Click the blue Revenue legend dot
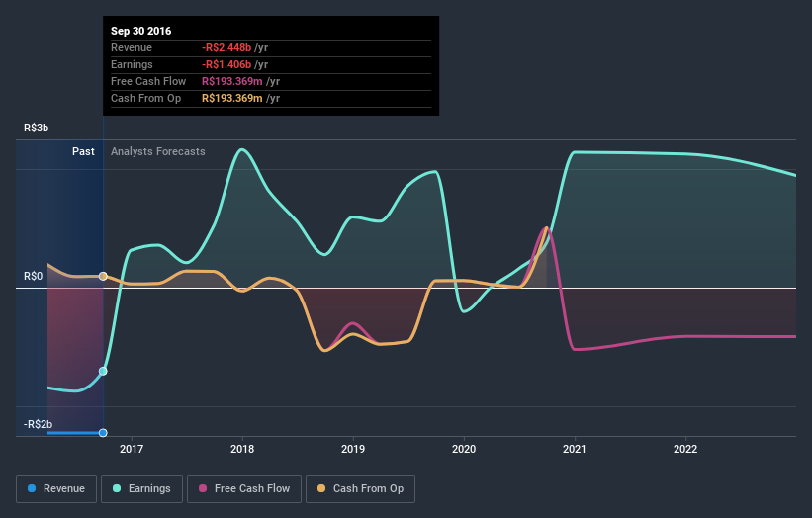The width and height of the screenshot is (812, 518). coord(32,488)
